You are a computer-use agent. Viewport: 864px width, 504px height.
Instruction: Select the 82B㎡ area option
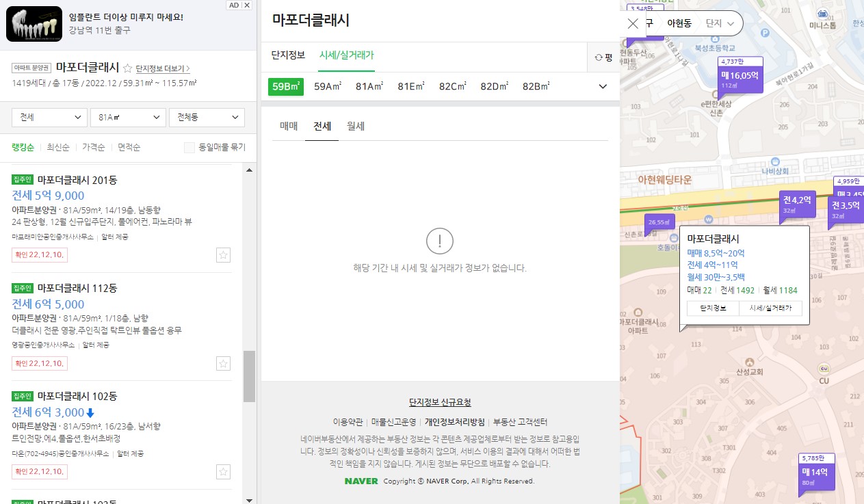(536, 86)
